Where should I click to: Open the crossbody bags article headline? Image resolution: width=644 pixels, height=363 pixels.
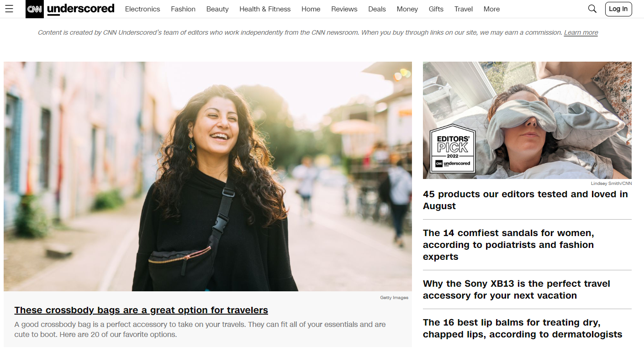point(141,310)
